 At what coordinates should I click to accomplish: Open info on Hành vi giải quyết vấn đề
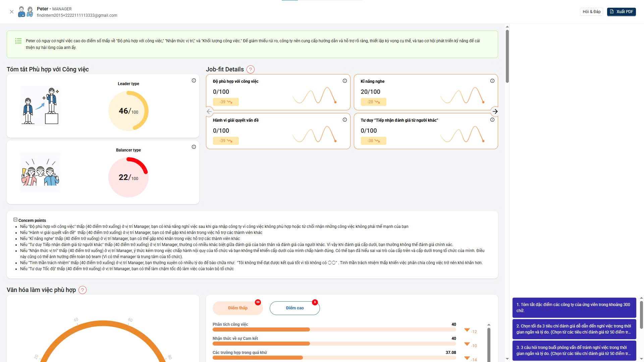[344, 119]
